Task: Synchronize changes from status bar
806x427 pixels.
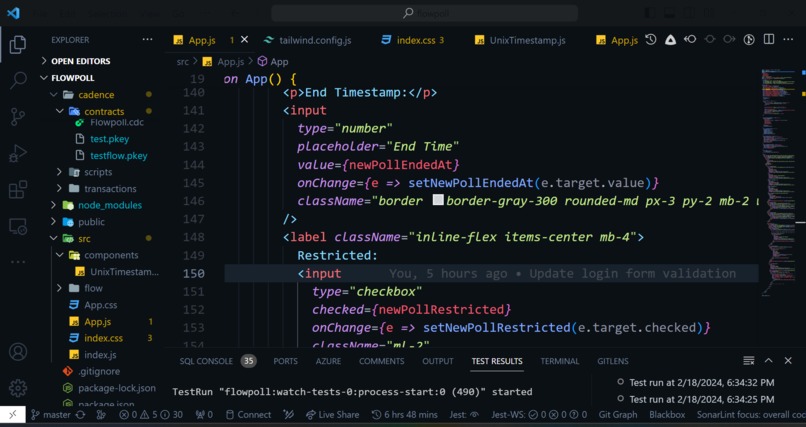Action: 80,415
